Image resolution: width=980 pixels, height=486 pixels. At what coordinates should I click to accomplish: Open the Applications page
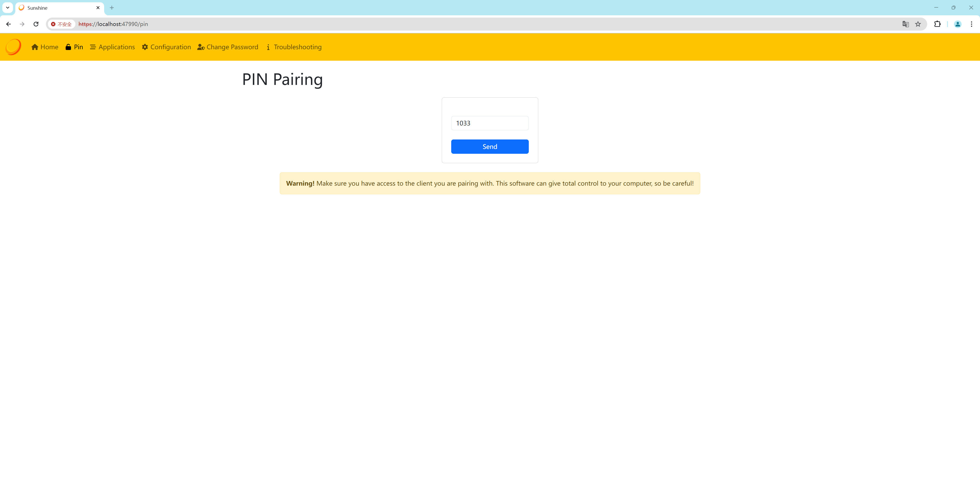[112, 47]
